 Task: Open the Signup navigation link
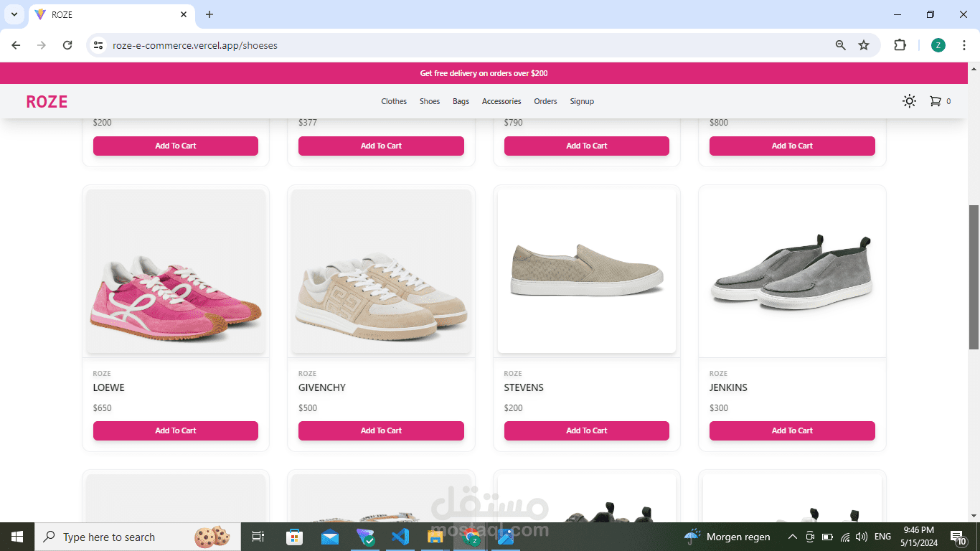[582, 101]
